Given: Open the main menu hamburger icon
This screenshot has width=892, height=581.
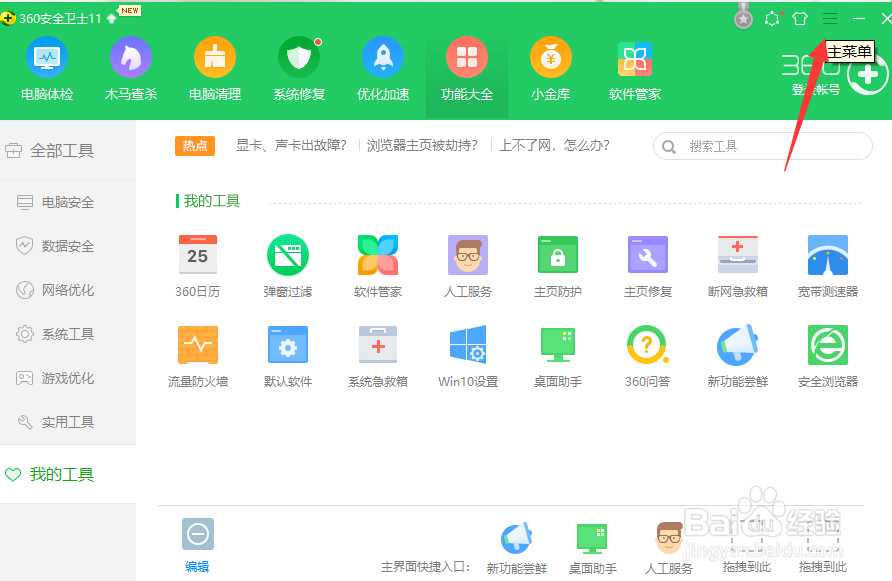Looking at the screenshot, I should (x=829, y=19).
